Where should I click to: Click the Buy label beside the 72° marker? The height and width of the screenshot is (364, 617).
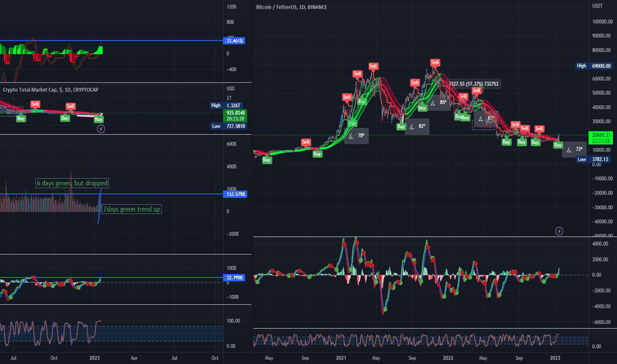coord(557,145)
